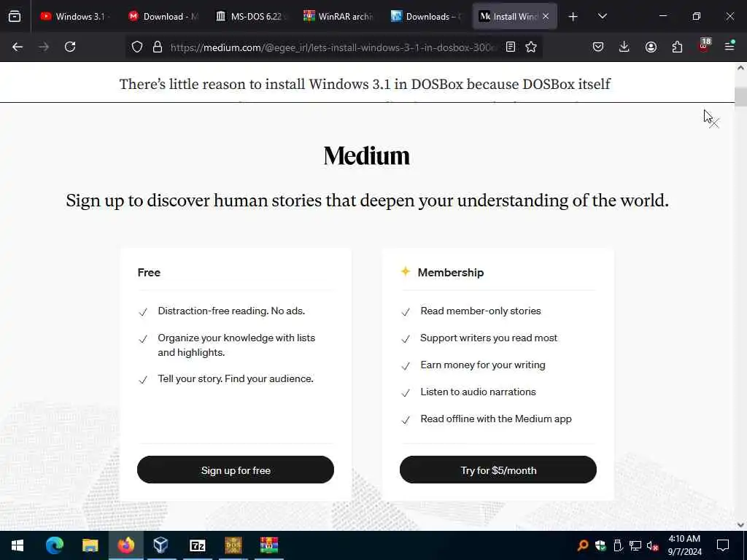This screenshot has width=747, height=560.
Task: Click the Medium logo heading
Action: (366, 156)
